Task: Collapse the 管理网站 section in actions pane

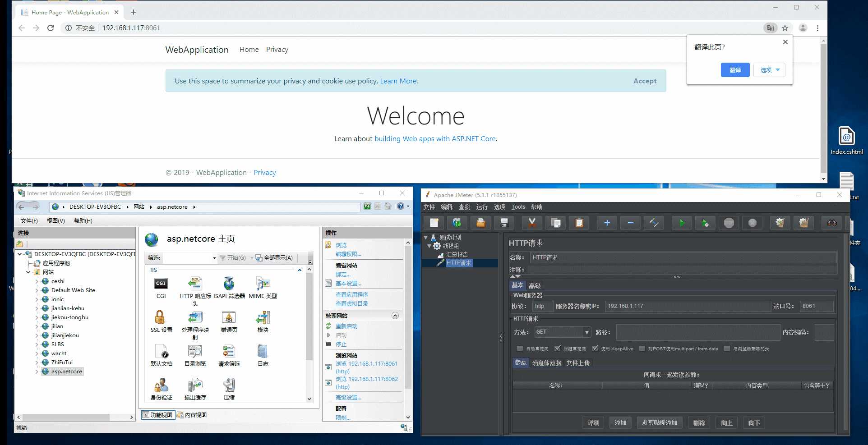Action: [x=395, y=316]
